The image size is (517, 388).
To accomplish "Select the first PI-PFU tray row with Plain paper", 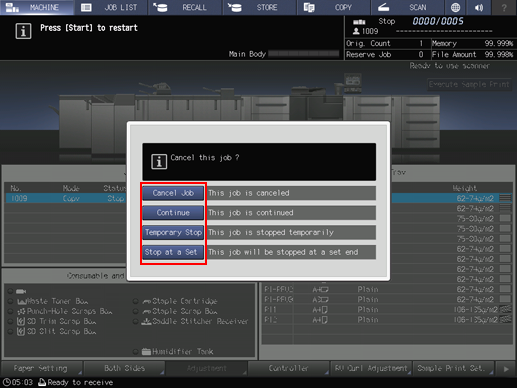I will point(387,289).
